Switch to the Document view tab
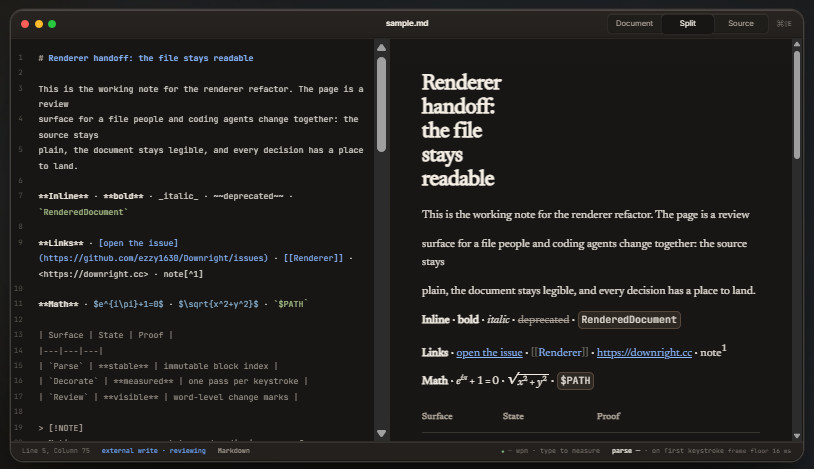This screenshot has width=814, height=469. (x=634, y=23)
